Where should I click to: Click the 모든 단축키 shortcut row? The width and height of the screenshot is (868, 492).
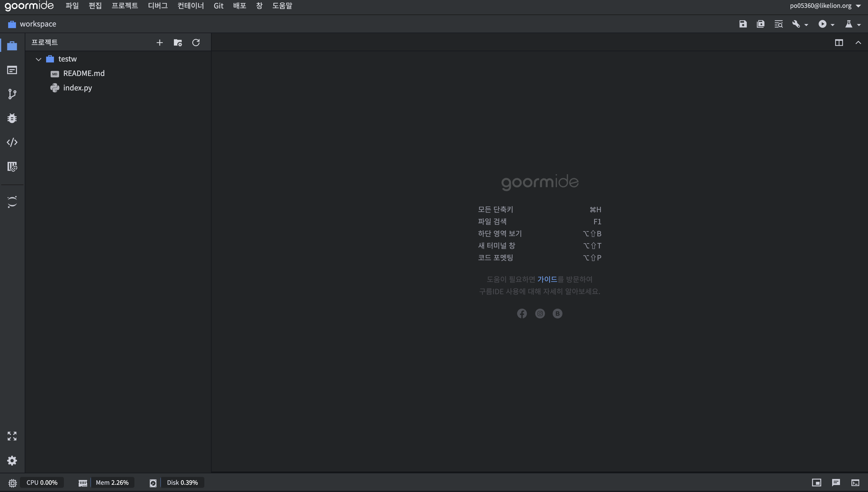(539, 210)
